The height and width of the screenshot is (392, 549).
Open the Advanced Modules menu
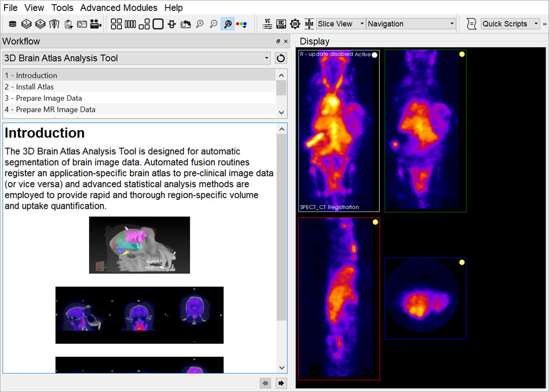click(x=119, y=8)
